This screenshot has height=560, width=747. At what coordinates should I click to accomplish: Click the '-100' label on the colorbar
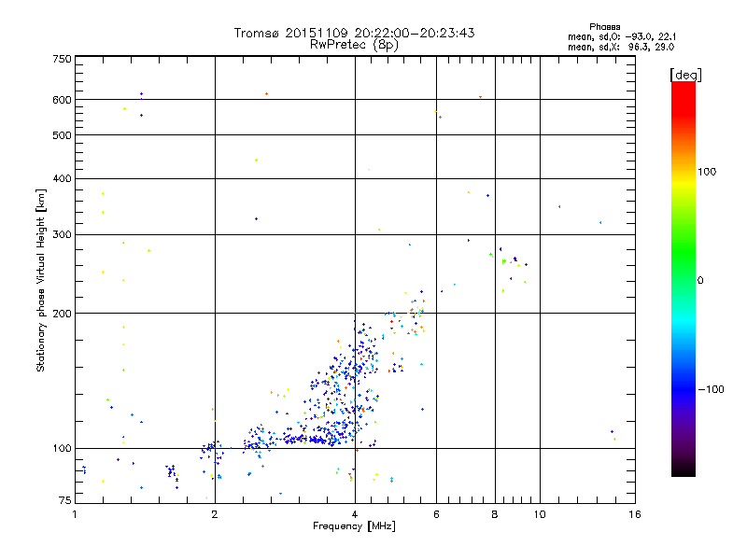711,389
